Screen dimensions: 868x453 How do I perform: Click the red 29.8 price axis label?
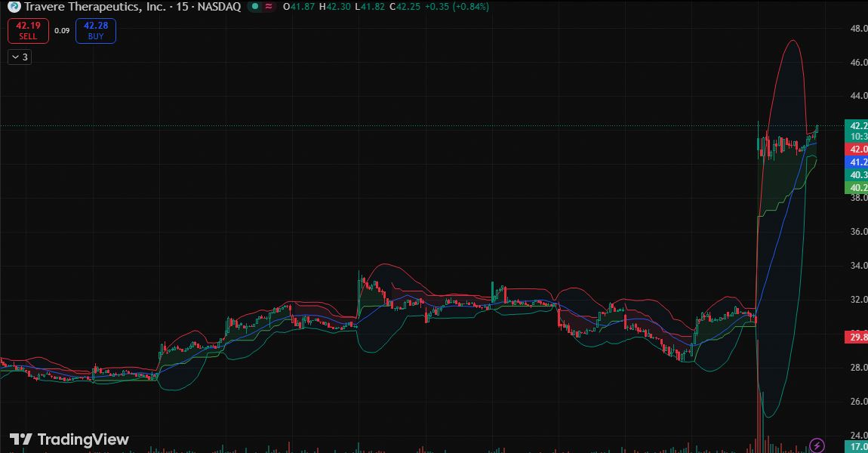pyautogui.click(x=857, y=337)
